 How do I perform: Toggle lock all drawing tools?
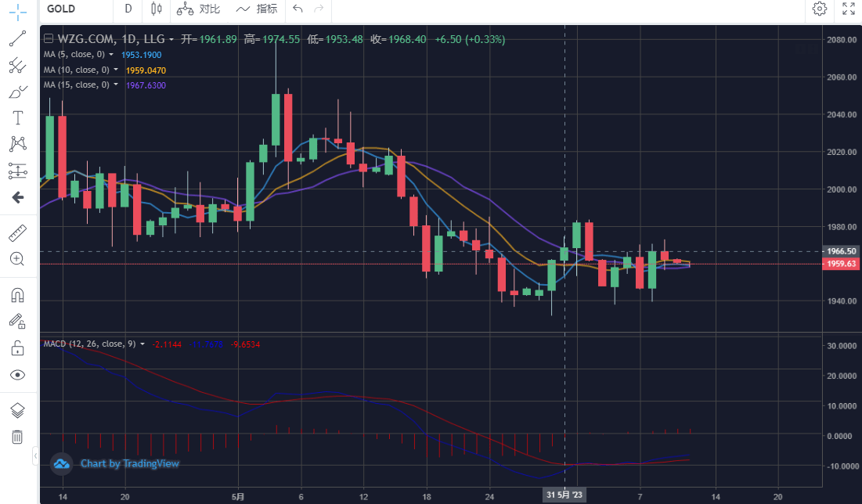click(17, 348)
